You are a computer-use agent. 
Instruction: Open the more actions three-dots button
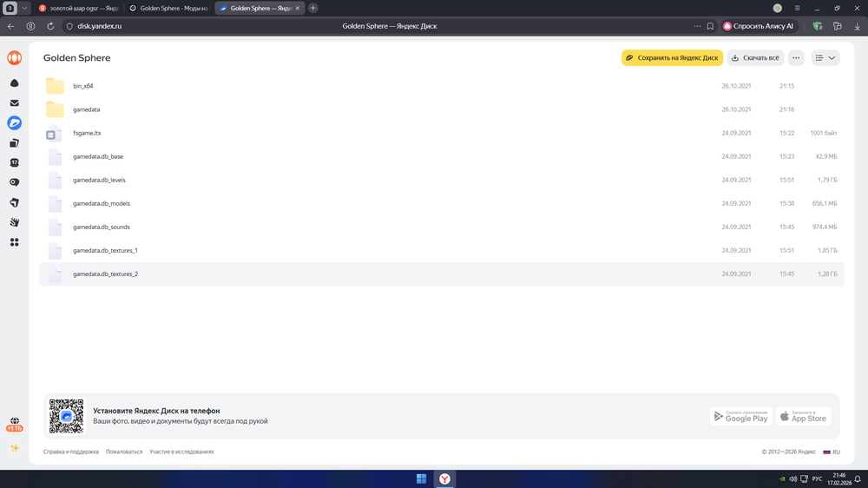[796, 57]
